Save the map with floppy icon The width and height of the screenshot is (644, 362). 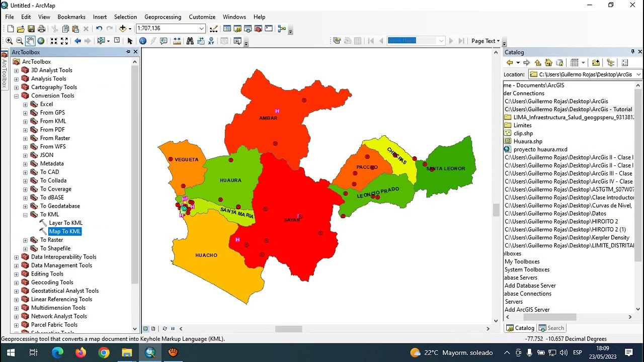click(31, 29)
